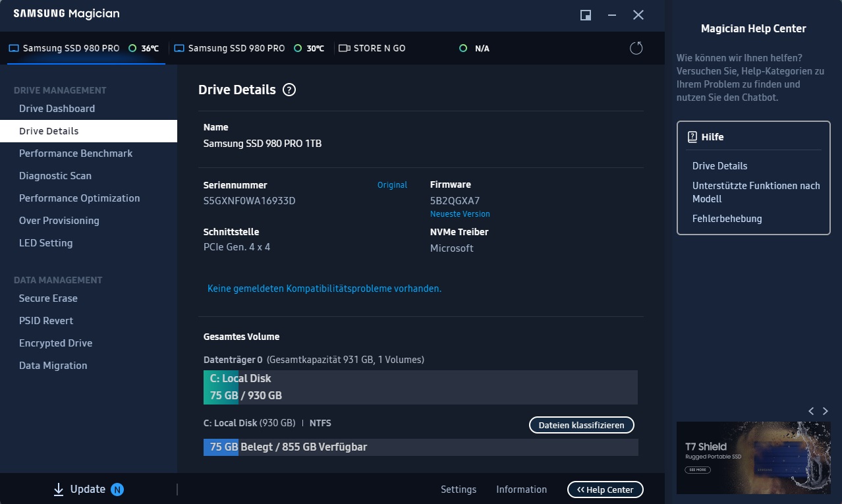
Task: Open LED Setting page
Action: point(88,243)
